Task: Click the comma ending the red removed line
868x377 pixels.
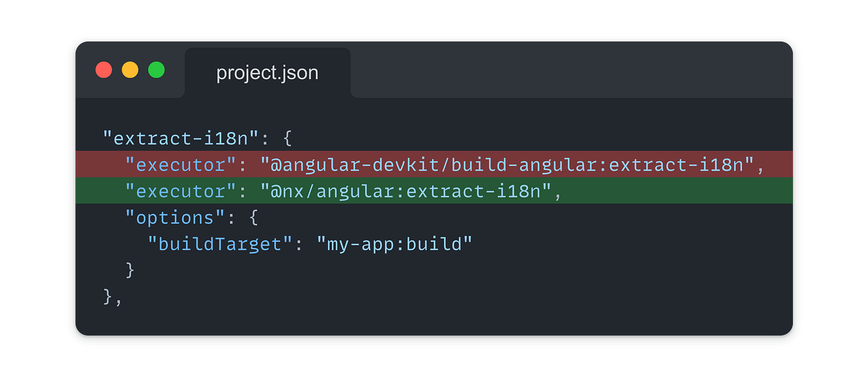Action: [760, 166]
